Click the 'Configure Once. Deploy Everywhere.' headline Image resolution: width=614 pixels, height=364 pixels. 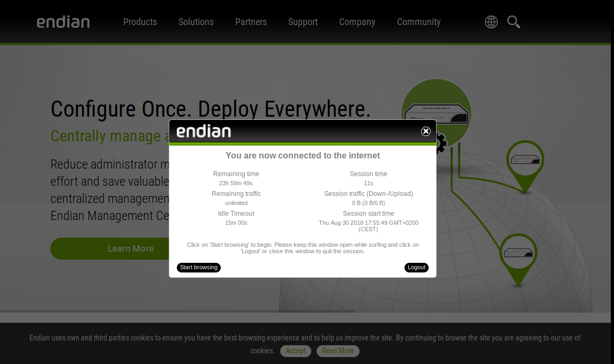tap(211, 109)
